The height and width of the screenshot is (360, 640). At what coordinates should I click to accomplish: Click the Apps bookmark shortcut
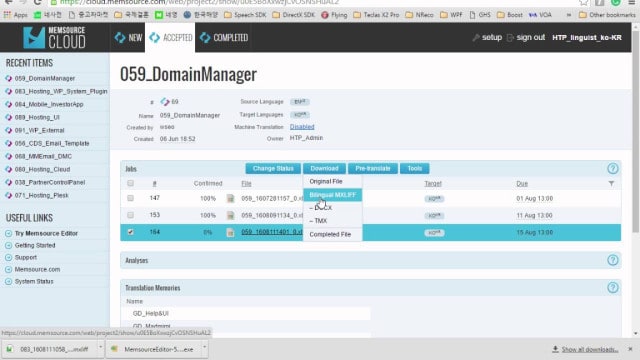[x=16, y=15]
